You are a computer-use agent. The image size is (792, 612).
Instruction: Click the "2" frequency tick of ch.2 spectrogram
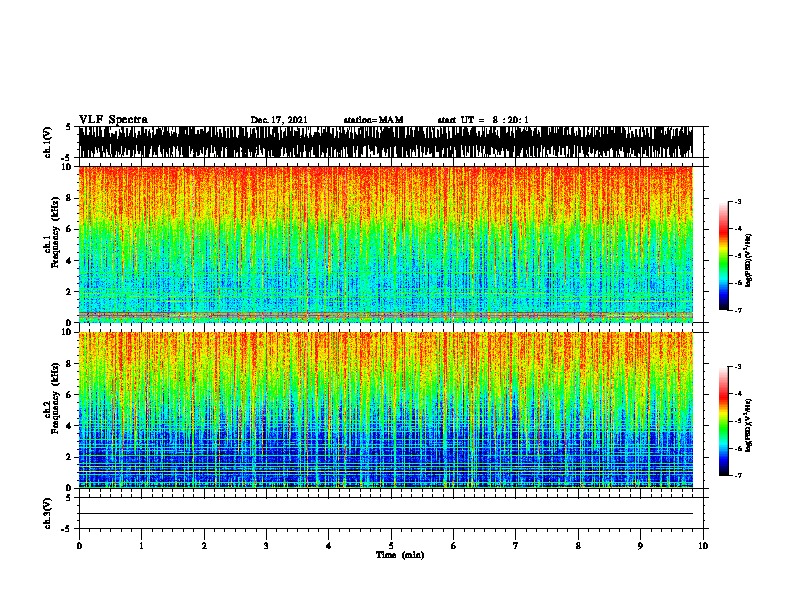(69, 457)
